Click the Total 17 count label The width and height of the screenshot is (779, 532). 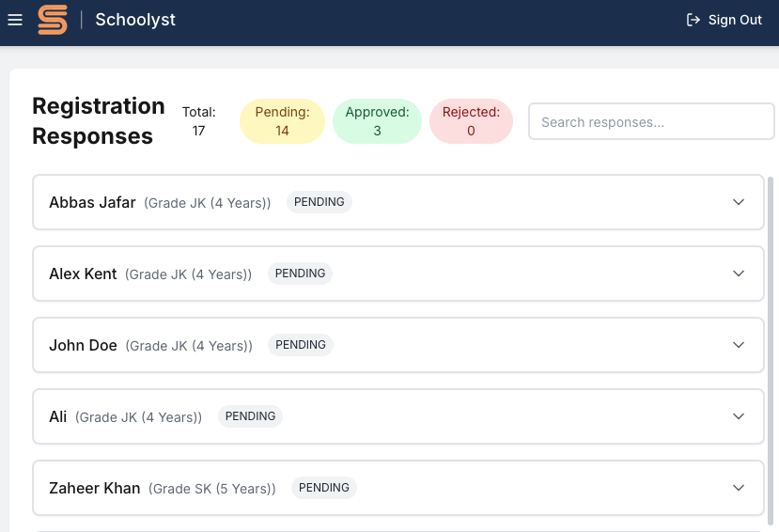[x=198, y=121]
